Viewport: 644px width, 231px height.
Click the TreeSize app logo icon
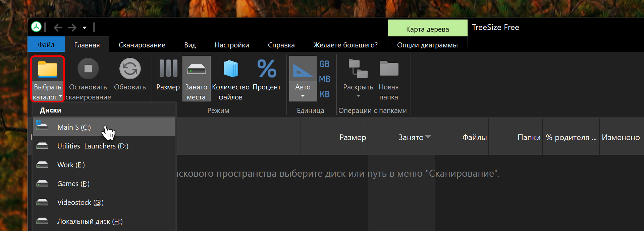coord(36,27)
